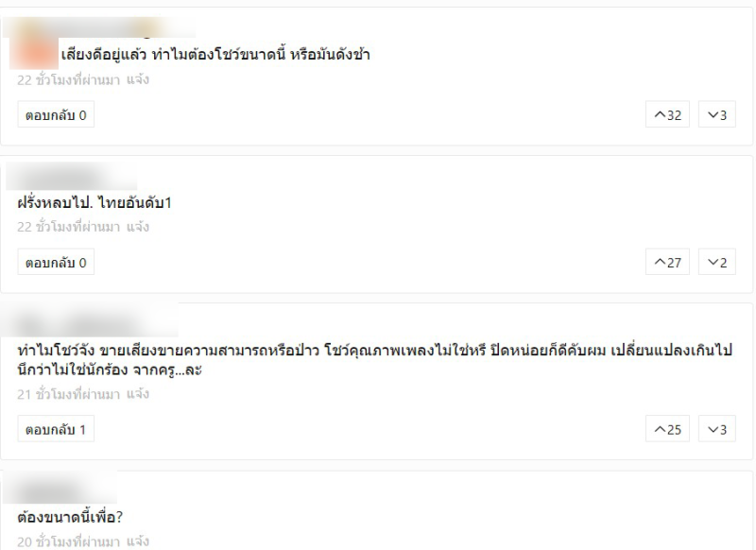Click ตอบกลับ 0 on the first comment
This screenshot has width=756, height=550.
56,114
